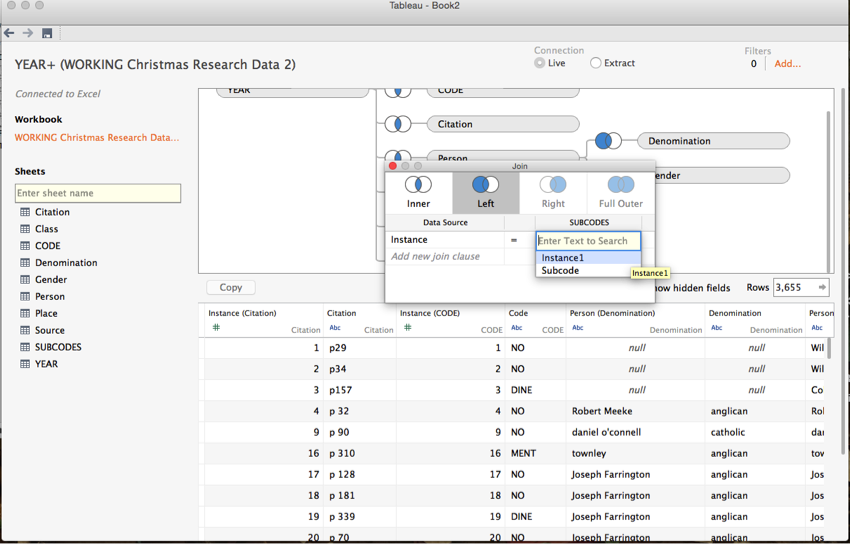Select the Person sheet
This screenshot has height=544, width=850.
click(50, 296)
